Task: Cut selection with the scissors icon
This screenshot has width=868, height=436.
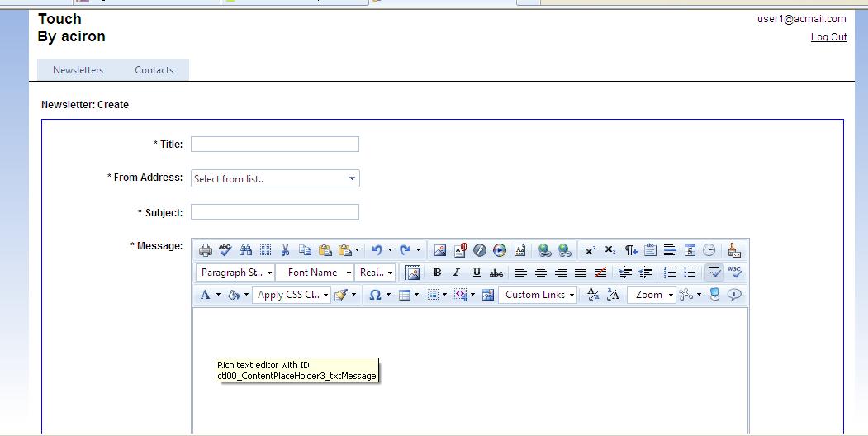Action: coord(285,250)
